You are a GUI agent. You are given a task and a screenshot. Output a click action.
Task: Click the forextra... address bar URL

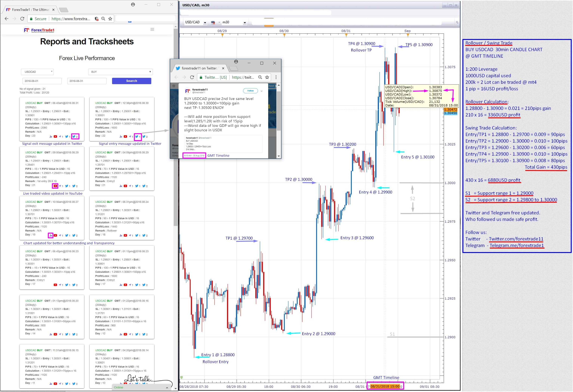coord(71,19)
